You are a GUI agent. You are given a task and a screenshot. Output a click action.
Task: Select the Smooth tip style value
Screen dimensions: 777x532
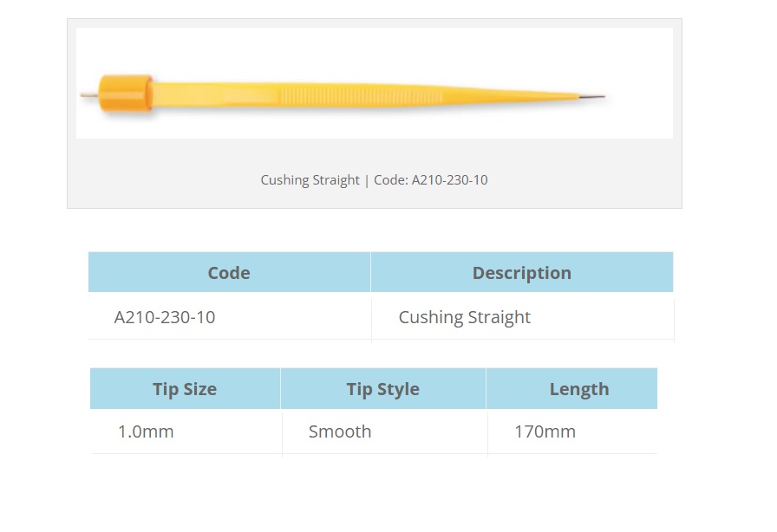(x=340, y=431)
